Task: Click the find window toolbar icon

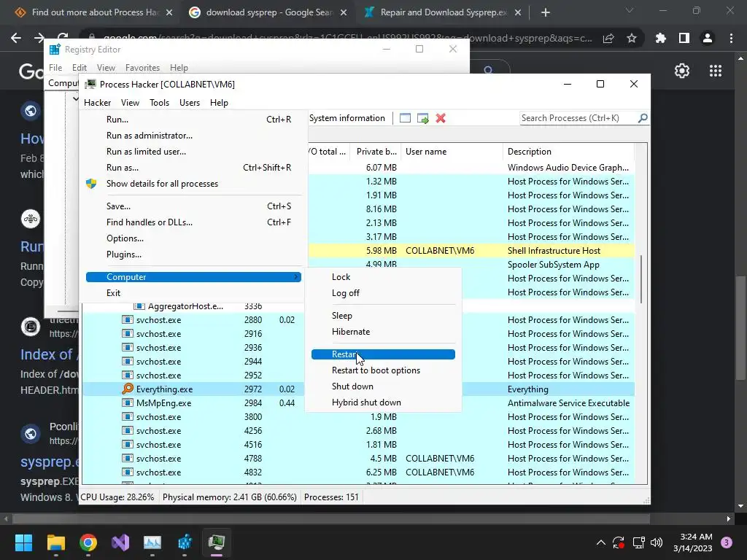Action: (405, 118)
